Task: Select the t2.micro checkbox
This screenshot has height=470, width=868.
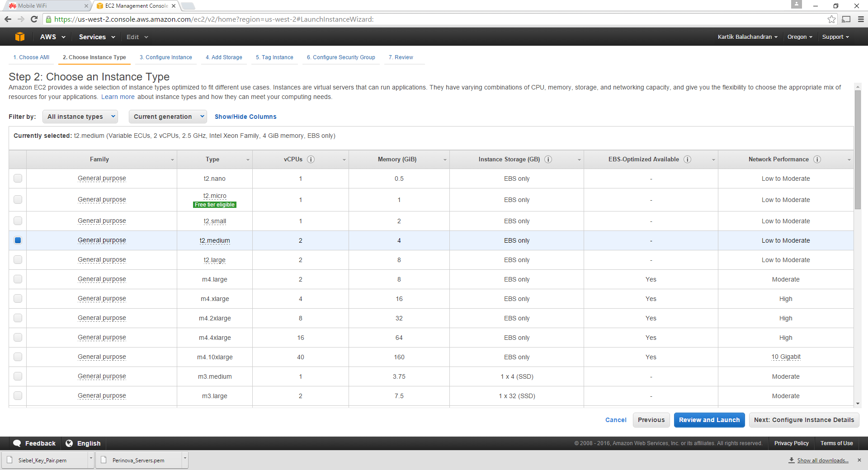Action: click(18, 199)
